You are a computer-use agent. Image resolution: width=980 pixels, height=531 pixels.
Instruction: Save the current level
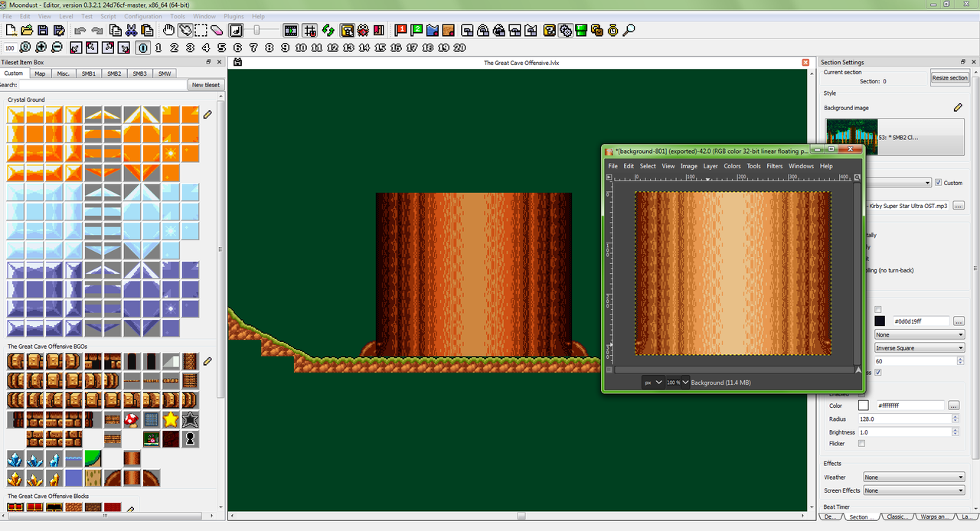point(43,31)
